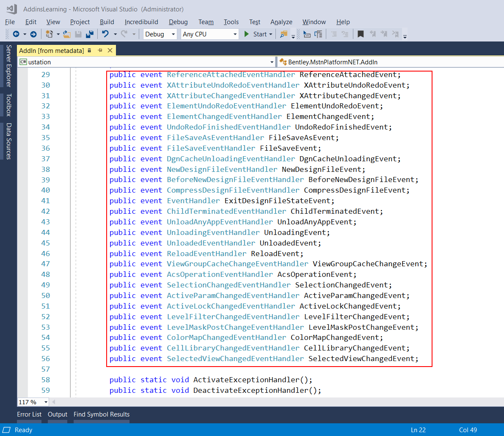Click the Save icon in toolbar

(78, 34)
